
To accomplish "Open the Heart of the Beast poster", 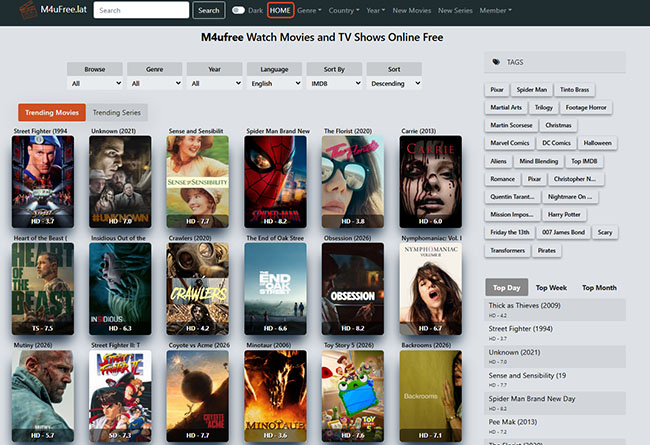I will coord(43,289).
